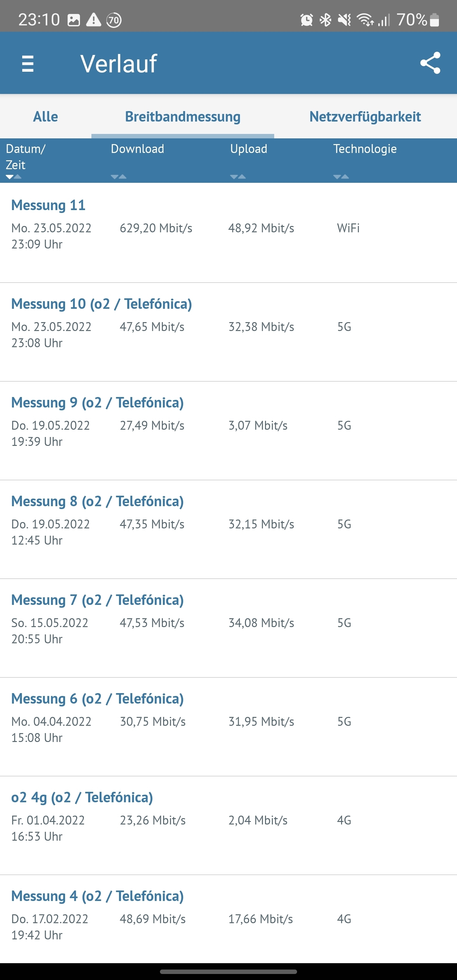
Task: Tap the muted sound status icon
Action: coord(344,20)
